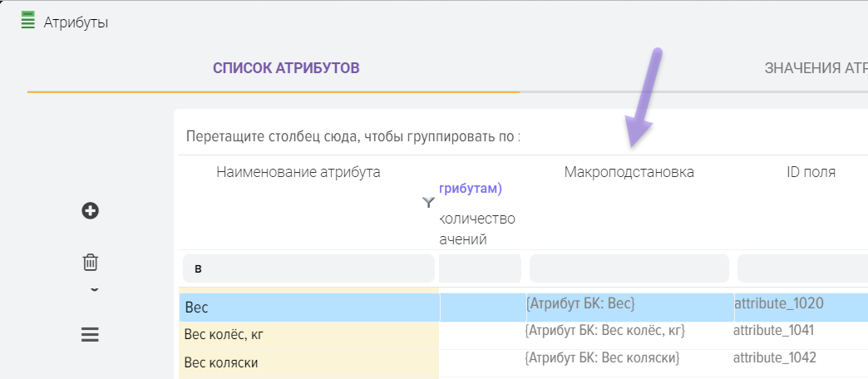Open the hamburger menu in left sidebar
Screen dimensions: 868x379
(x=90, y=335)
